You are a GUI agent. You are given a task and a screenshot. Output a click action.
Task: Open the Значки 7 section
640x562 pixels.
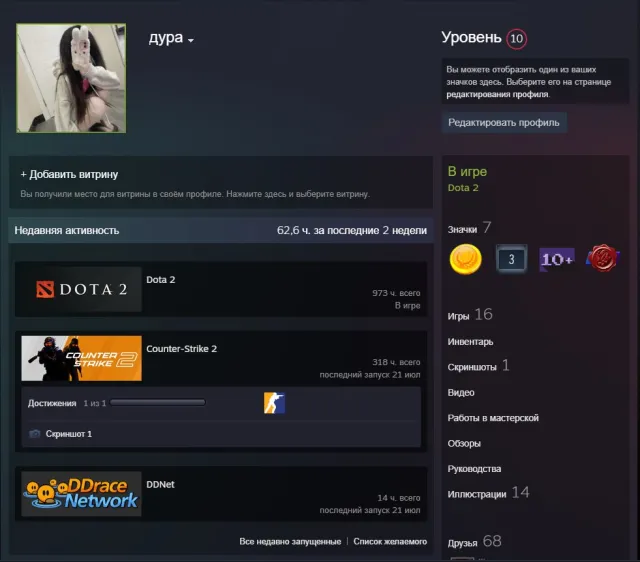coord(469,228)
